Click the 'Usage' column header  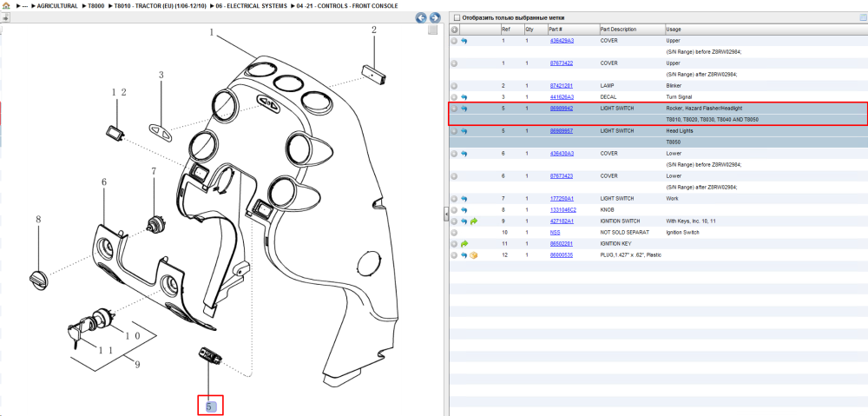(x=766, y=30)
